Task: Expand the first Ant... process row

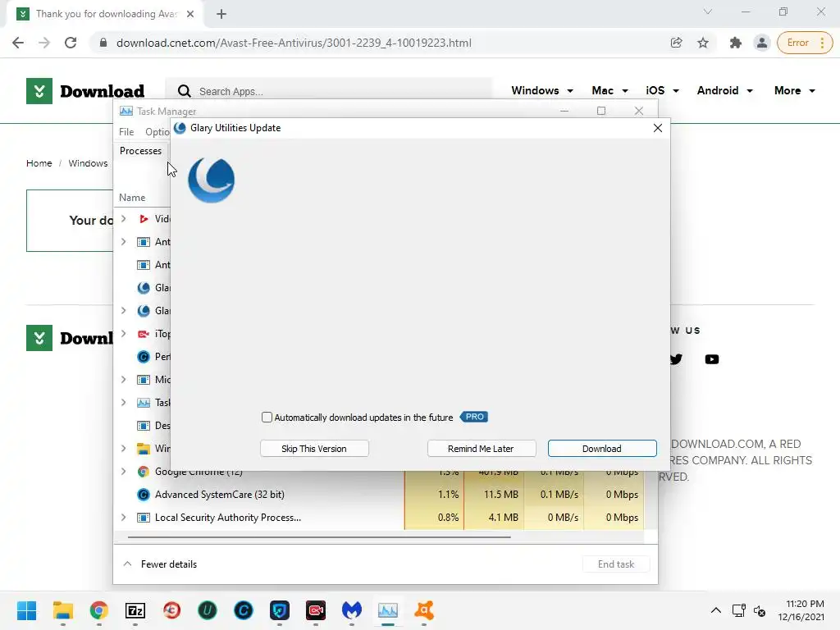Action: pos(124,242)
